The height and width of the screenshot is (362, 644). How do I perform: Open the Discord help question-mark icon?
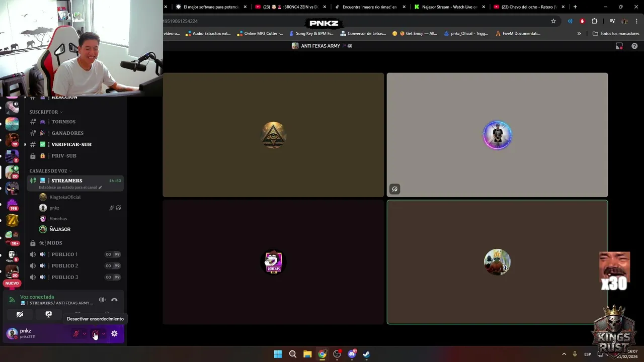point(634,46)
